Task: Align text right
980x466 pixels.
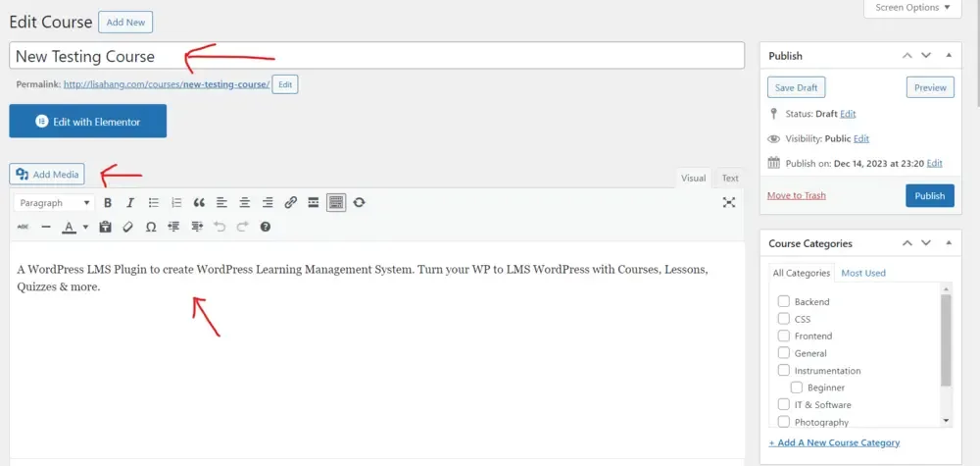Action: (x=268, y=203)
